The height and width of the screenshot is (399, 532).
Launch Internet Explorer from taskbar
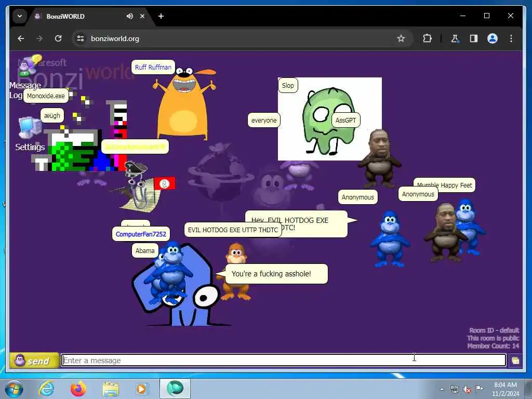click(46, 389)
